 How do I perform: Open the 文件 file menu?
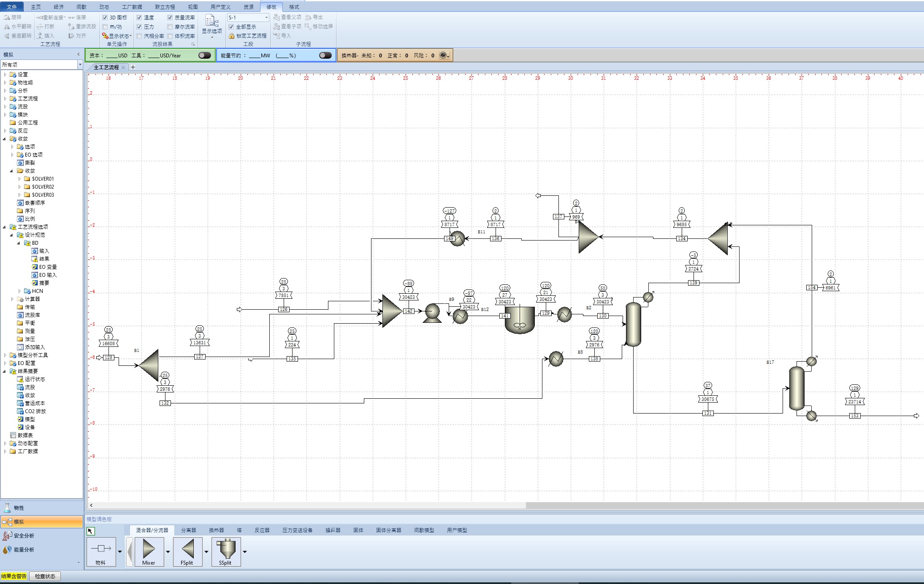(12, 7)
